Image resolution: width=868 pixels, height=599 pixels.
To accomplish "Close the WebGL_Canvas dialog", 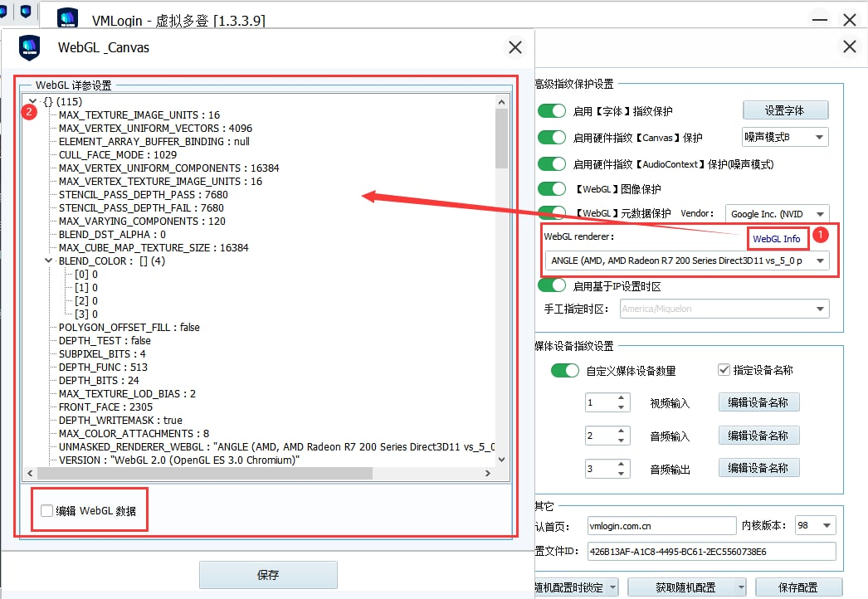I will 515,48.
